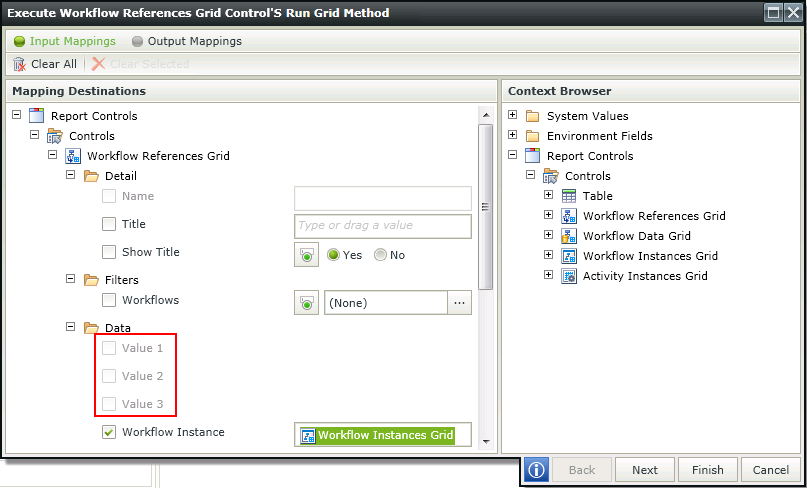This screenshot has width=807, height=488.
Task: Click the Clear Selected toolbar item
Action: (141, 64)
